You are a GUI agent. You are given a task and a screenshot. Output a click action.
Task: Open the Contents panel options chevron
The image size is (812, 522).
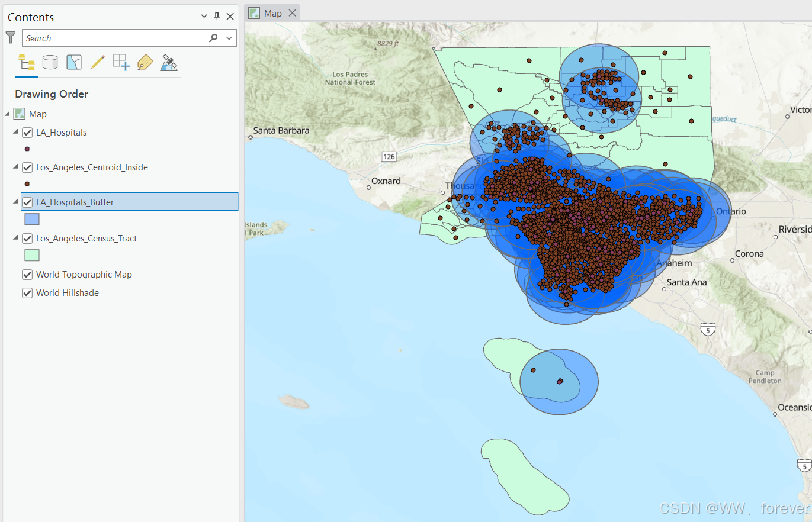[x=204, y=17]
